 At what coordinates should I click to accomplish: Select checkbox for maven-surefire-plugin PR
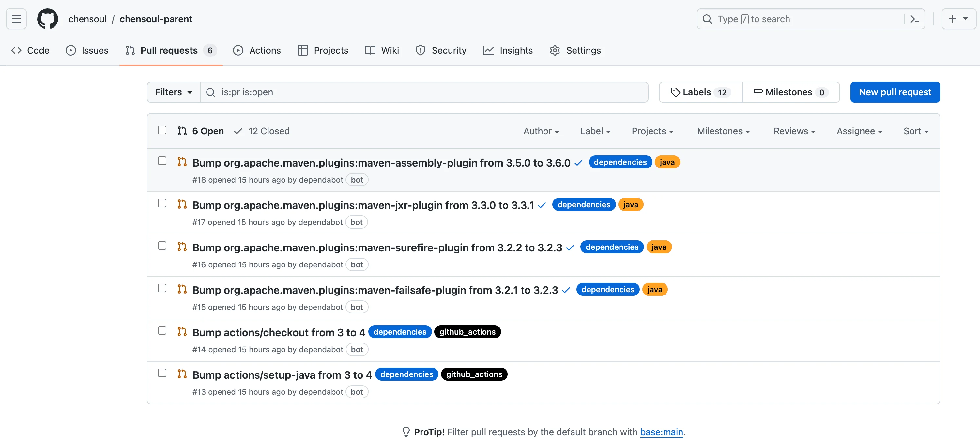pos(162,246)
